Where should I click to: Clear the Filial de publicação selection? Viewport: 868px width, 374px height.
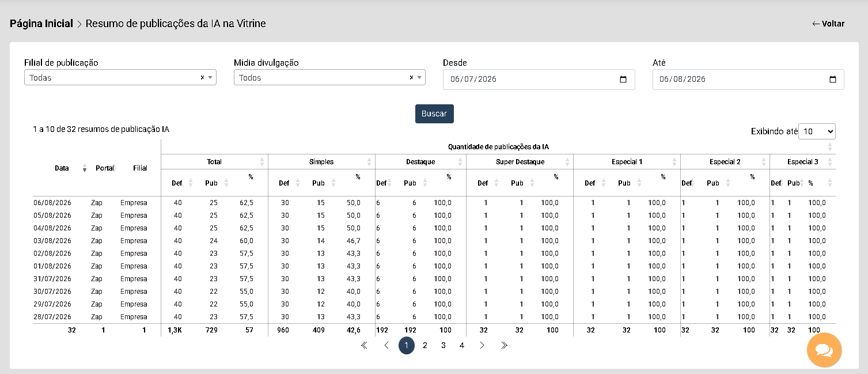202,77
